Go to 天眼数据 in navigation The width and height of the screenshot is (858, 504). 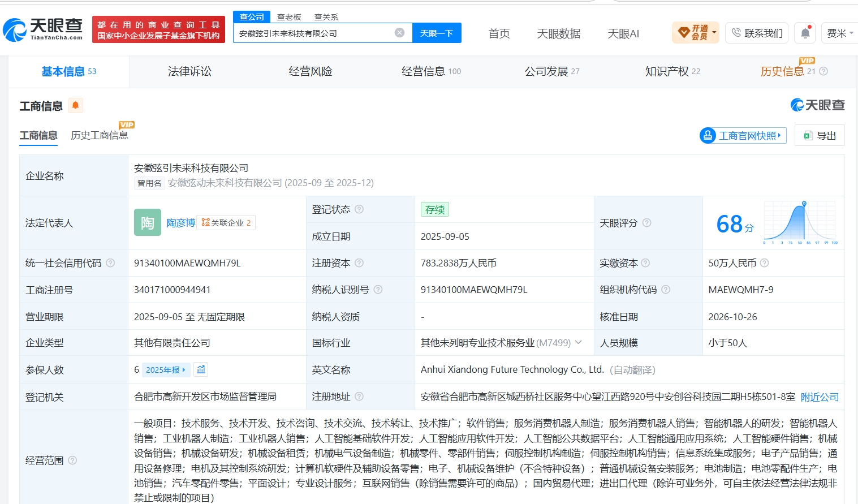559,34
